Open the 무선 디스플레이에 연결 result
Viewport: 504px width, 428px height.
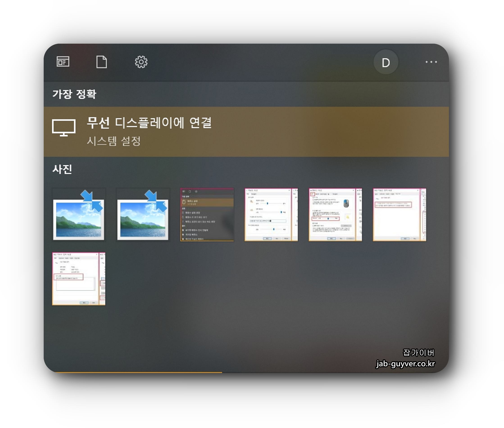pyautogui.click(x=149, y=123)
